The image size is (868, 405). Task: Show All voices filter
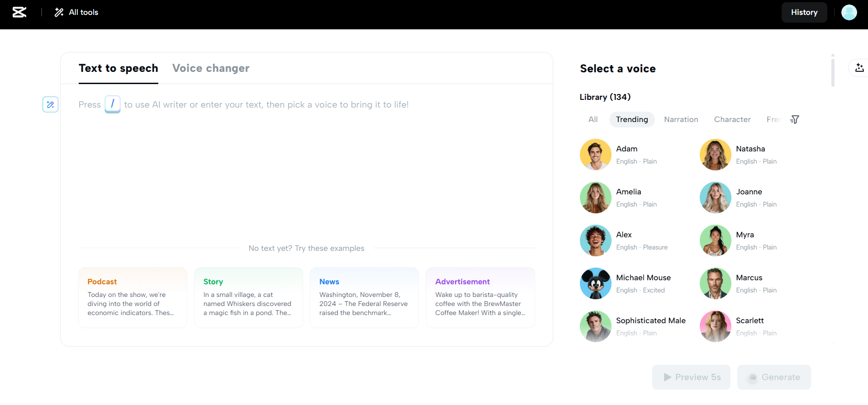click(593, 119)
